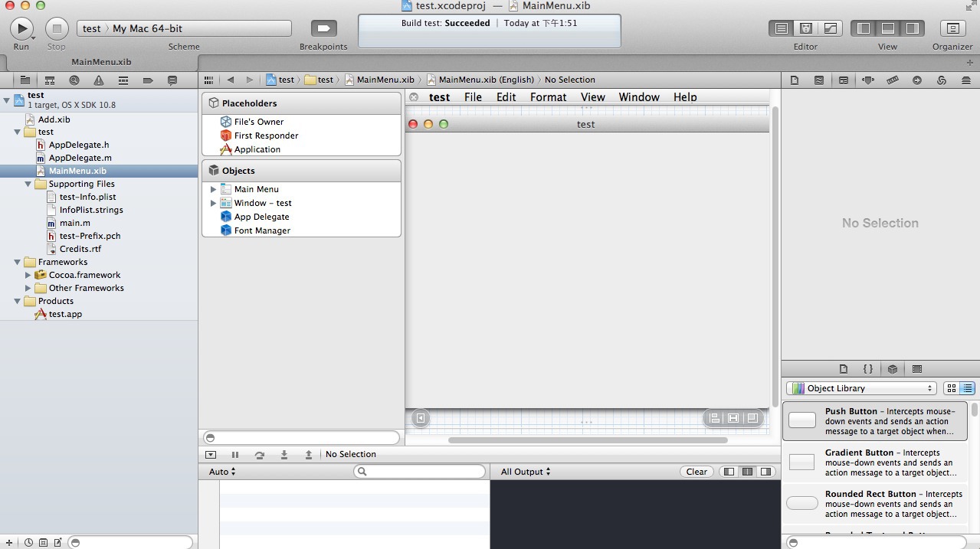The width and height of the screenshot is (980, 549).
Task: Select Add.xib in navigator
Action: pos(54,119)
